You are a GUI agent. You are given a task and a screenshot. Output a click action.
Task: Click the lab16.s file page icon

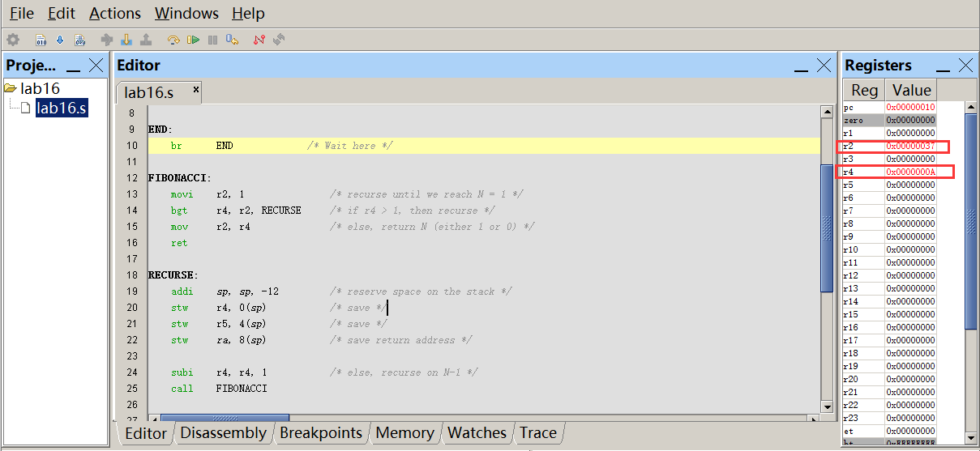pyautogui.click(x=25, y=108)
